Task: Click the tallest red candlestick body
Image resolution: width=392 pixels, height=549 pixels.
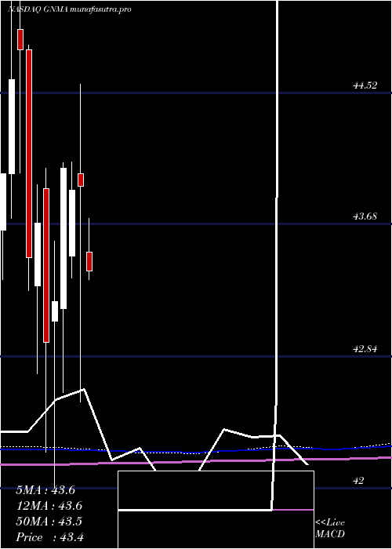Action: point(29,154)
